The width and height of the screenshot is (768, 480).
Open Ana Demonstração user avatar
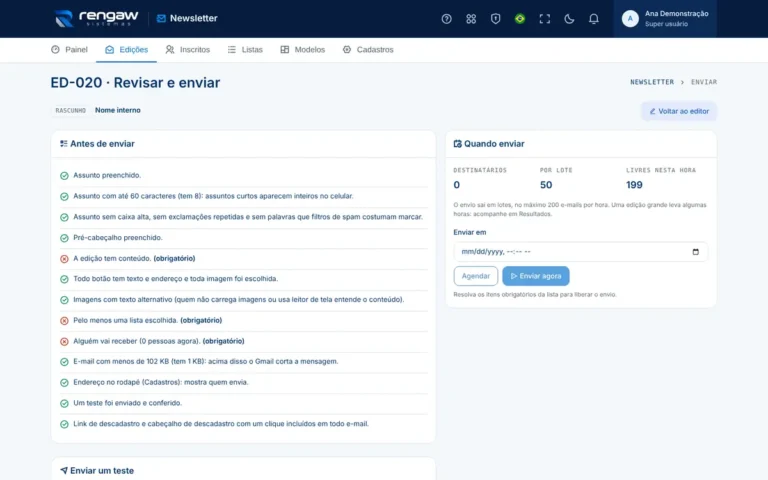pyautogui.click(x=630, y=19)
